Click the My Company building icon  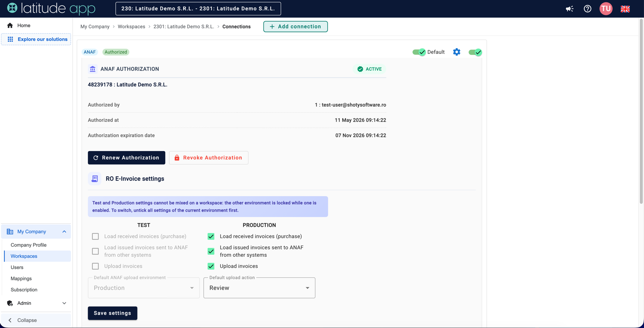10,232
